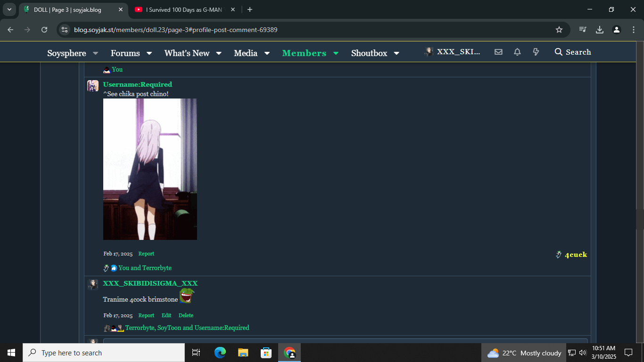Expand the Soysphere dropdown arrow
The width and height of the screenshot is (644, 362).
tap(95, 53)
